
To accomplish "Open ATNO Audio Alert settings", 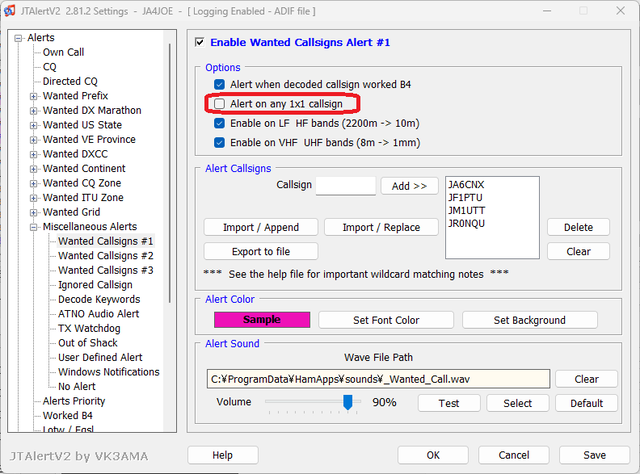I will [x=98, y=314].
